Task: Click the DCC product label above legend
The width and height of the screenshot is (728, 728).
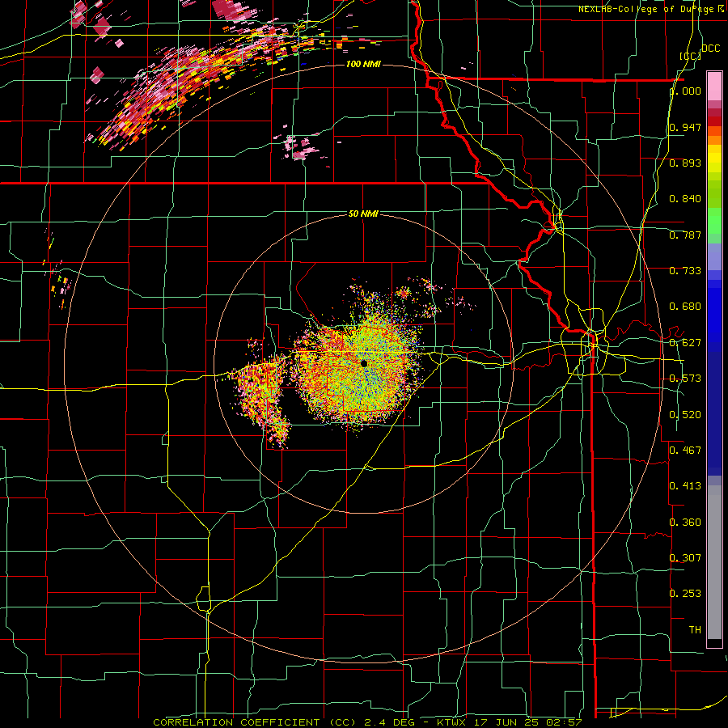Action: pyautogui.click(x=710, y=48)
